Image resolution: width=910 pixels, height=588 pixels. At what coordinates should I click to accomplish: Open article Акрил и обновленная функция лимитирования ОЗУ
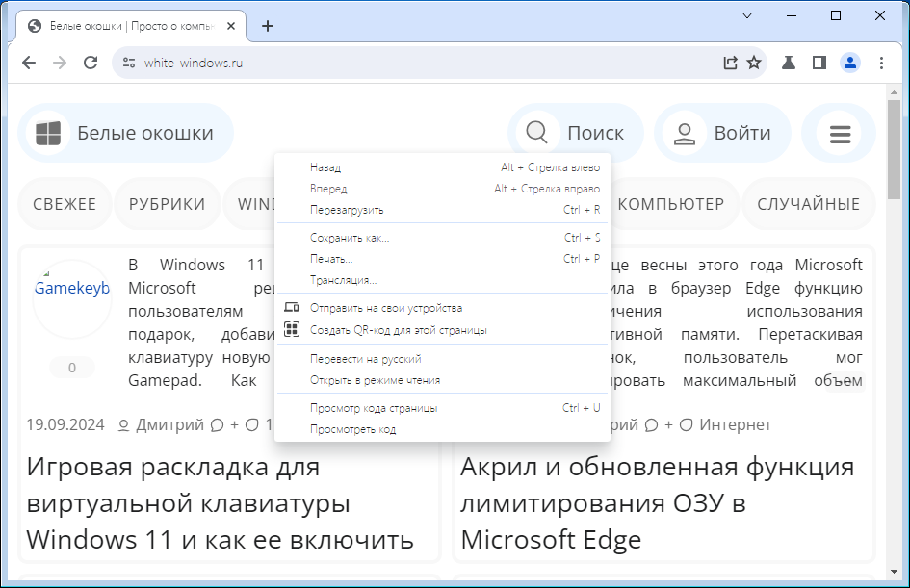(657, 502)
